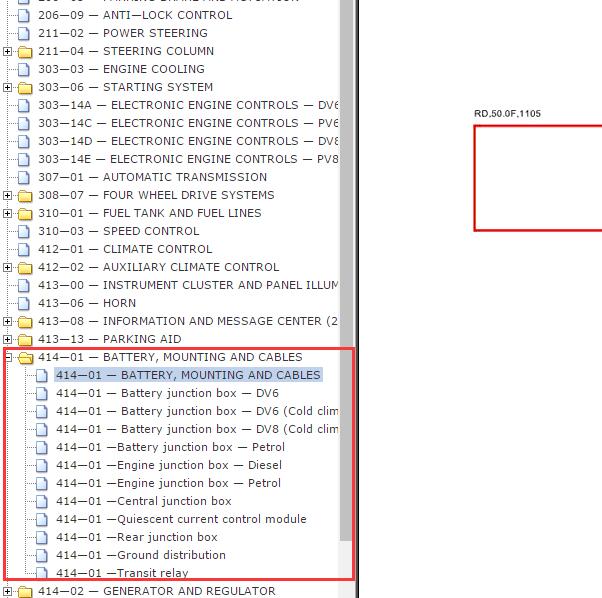
Task: Select 412-01 CLIMATE CONTROL
Action: [125, 249]
